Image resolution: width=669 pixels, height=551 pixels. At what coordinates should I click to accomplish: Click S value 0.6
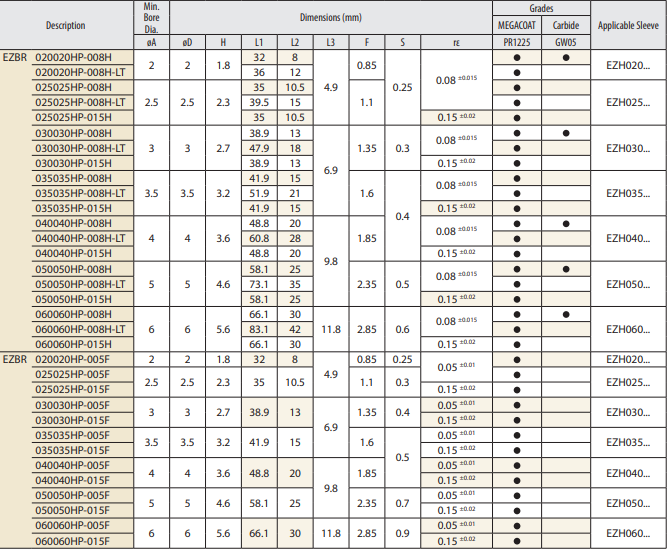[402, 329]
